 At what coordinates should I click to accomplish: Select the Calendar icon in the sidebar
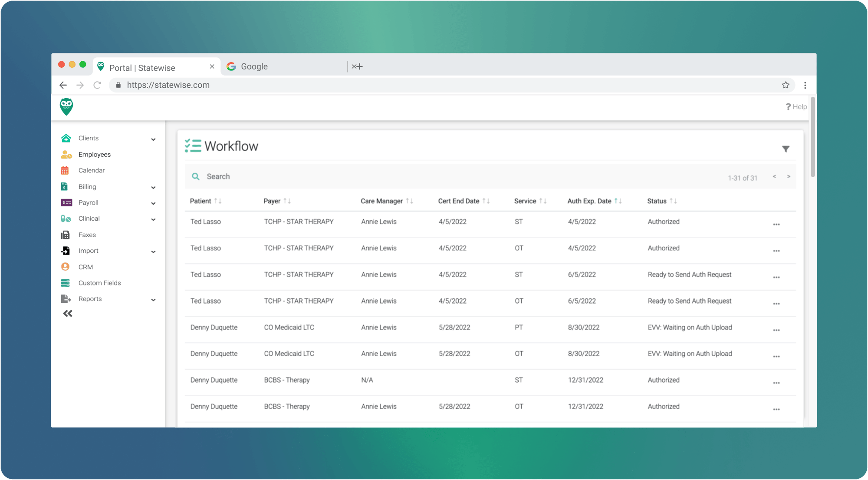66,170
